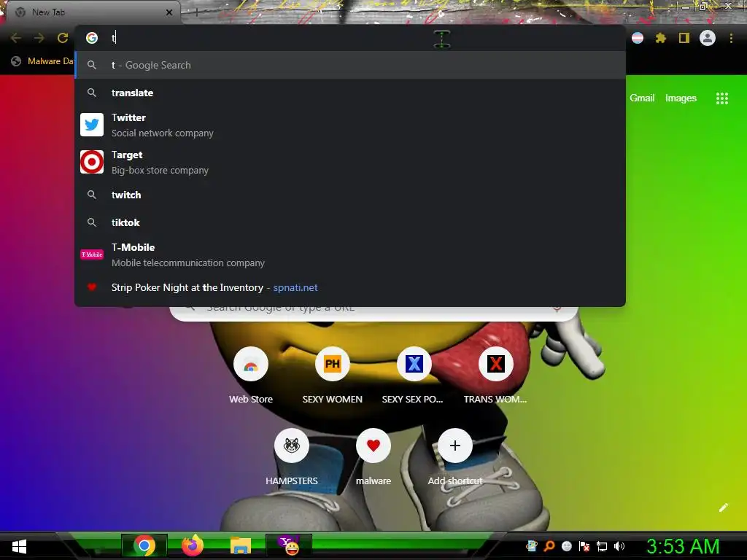This screenshot has width=747, height=560.
Task: Select the Target company suggestion
Action: 350,162
